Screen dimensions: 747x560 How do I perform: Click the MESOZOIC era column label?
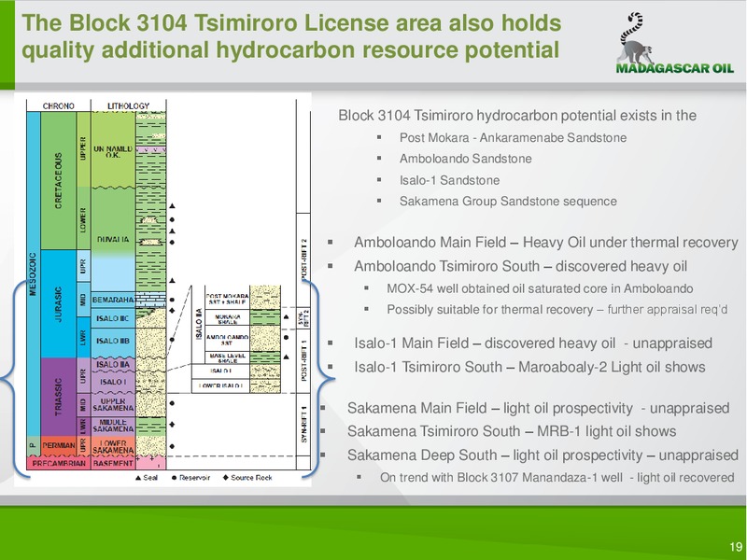[33, 273]
